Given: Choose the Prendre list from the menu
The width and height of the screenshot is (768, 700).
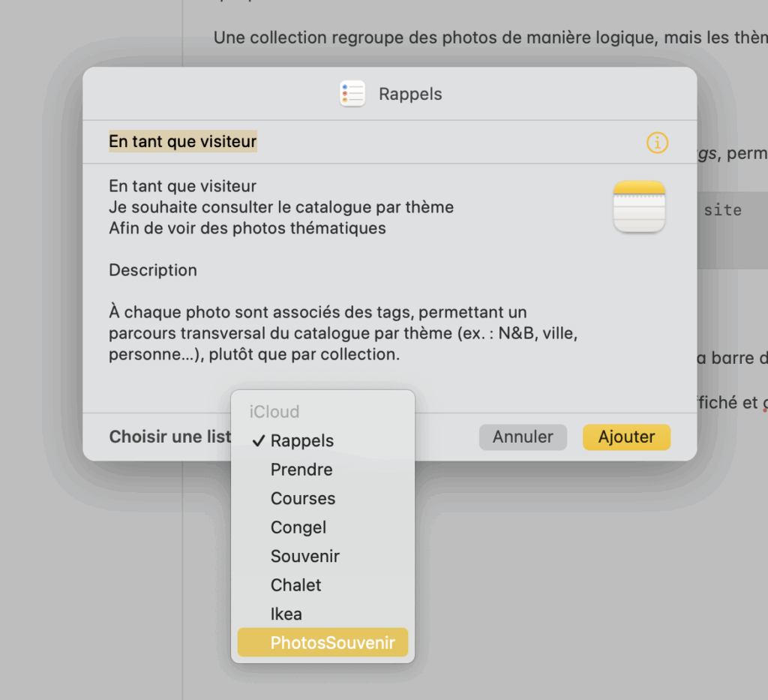Looking at the screenshot, I should [301, 470].
